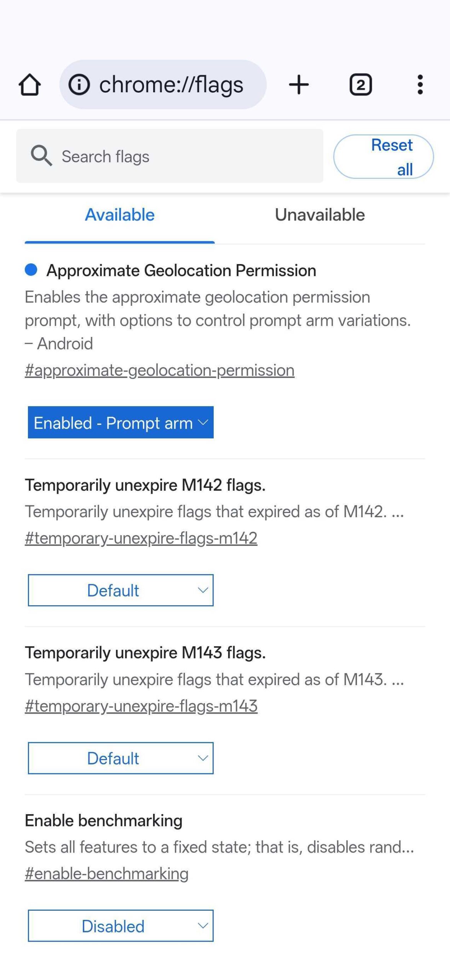Open a new tab with the plus icon

pos(298,84)
